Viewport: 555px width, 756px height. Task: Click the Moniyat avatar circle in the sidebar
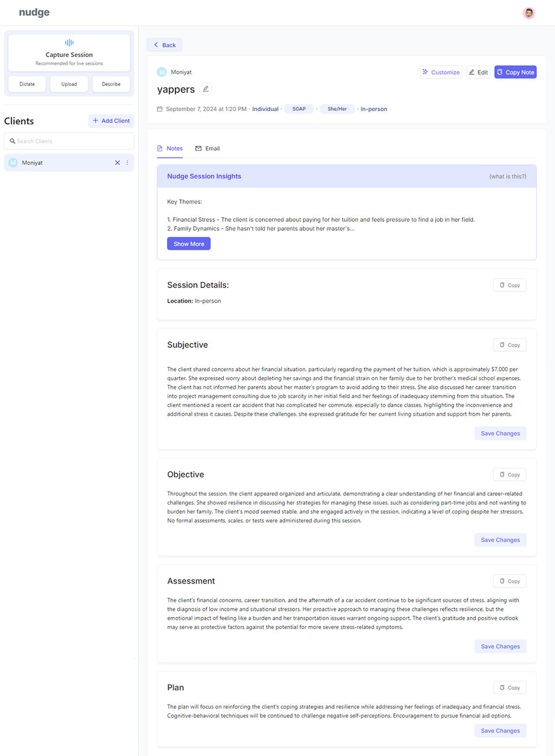[12, 162]
